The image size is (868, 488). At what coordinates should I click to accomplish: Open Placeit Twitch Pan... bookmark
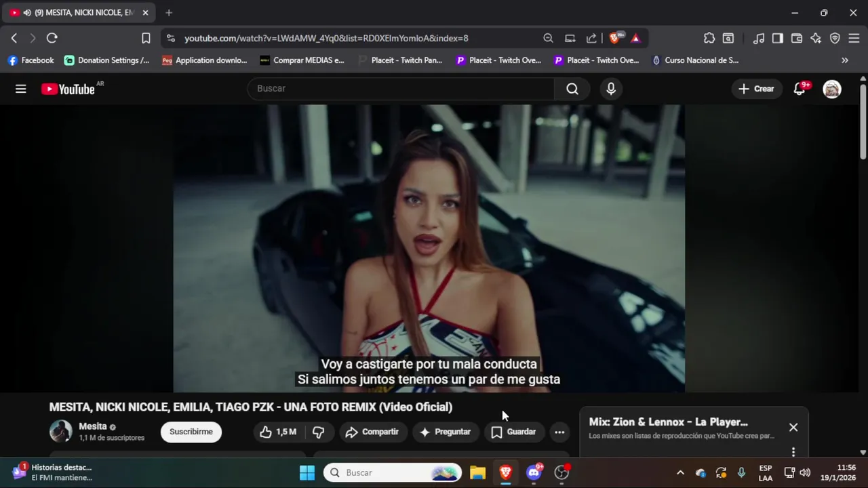click(x=400, y=60)
